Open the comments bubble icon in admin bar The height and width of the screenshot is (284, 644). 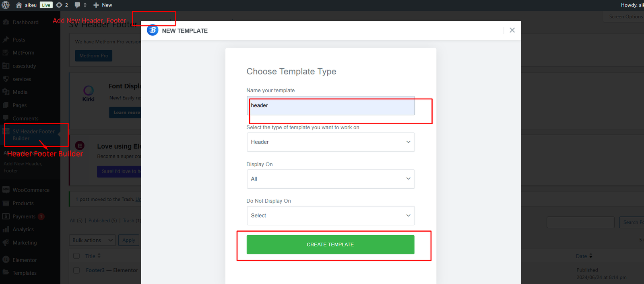77,5
